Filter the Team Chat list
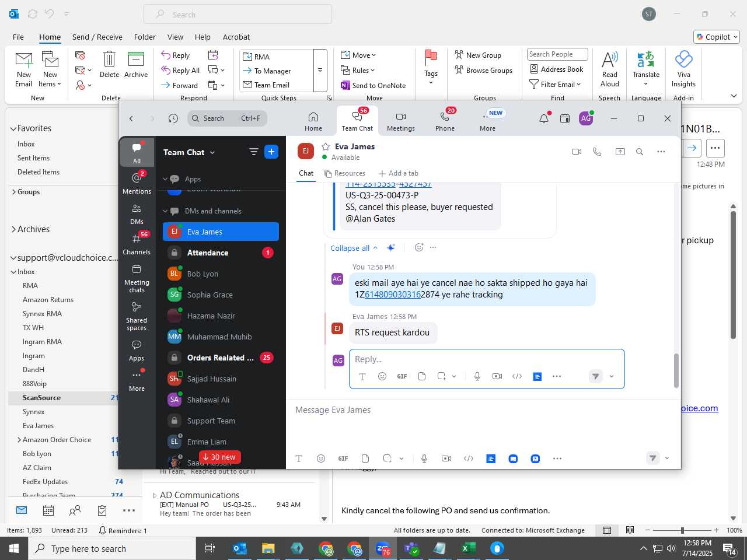The width and height of the screenshot is (747, 560). [x=253, y=152]
